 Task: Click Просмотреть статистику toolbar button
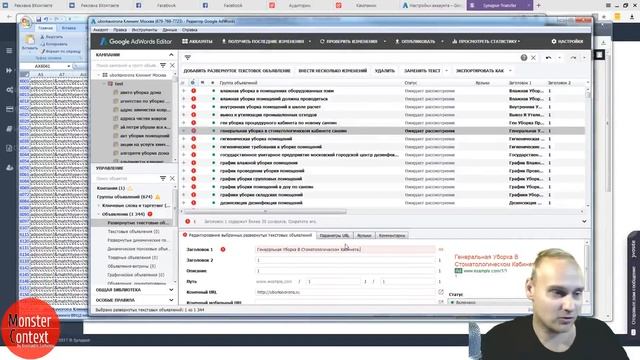pos(486,41)
